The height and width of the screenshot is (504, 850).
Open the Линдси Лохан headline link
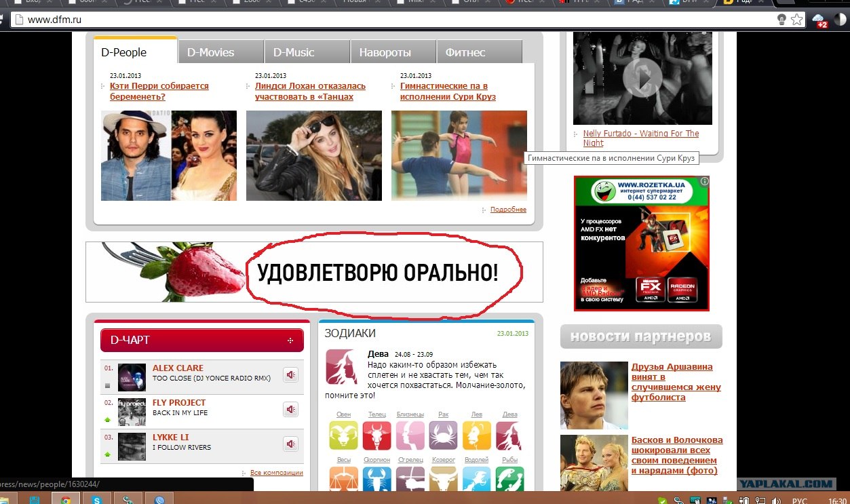pos(310,91)
